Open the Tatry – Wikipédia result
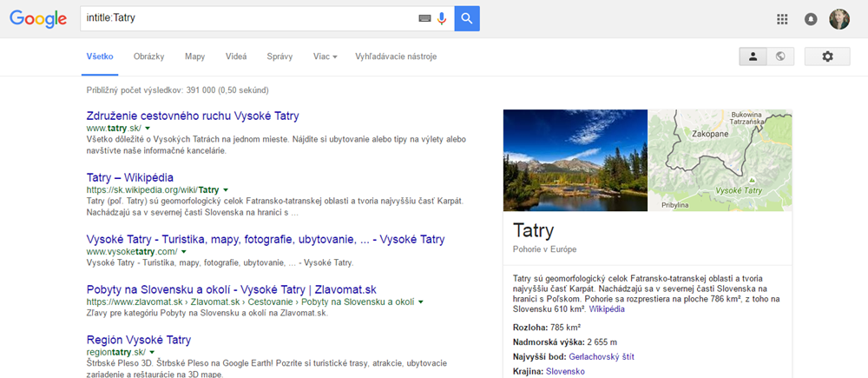The image size is (868, 378). 130,178
